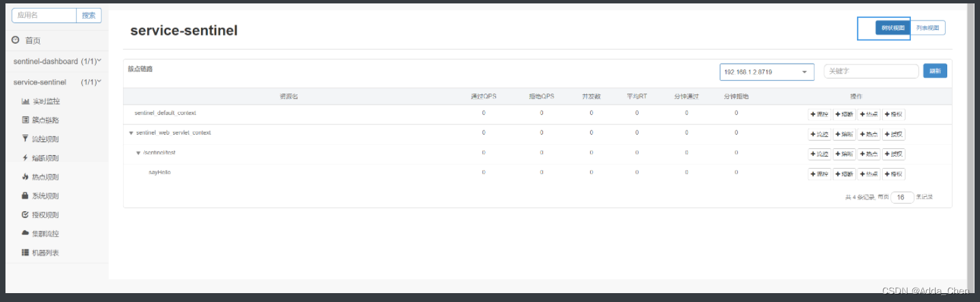
Task: Switch to 列表视图 list view
Action: [x=927, y=28]
